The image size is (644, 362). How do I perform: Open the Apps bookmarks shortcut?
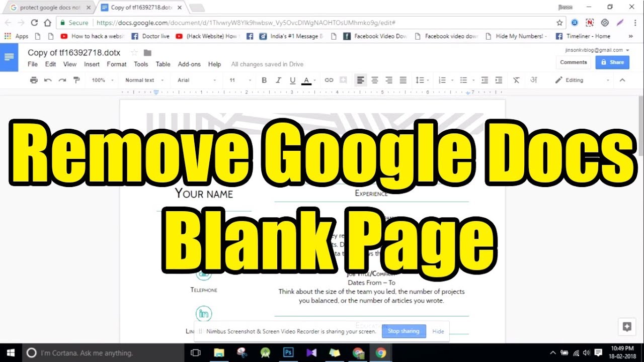click(17, 36)
